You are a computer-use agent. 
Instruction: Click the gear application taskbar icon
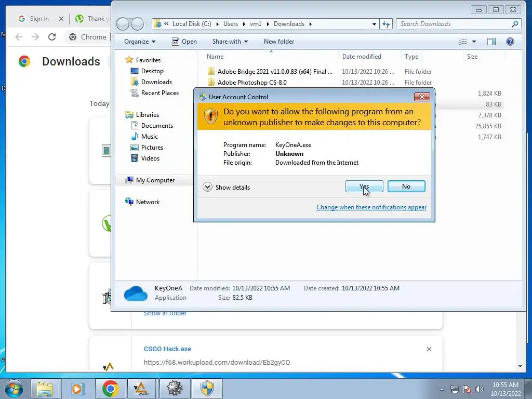175,389
